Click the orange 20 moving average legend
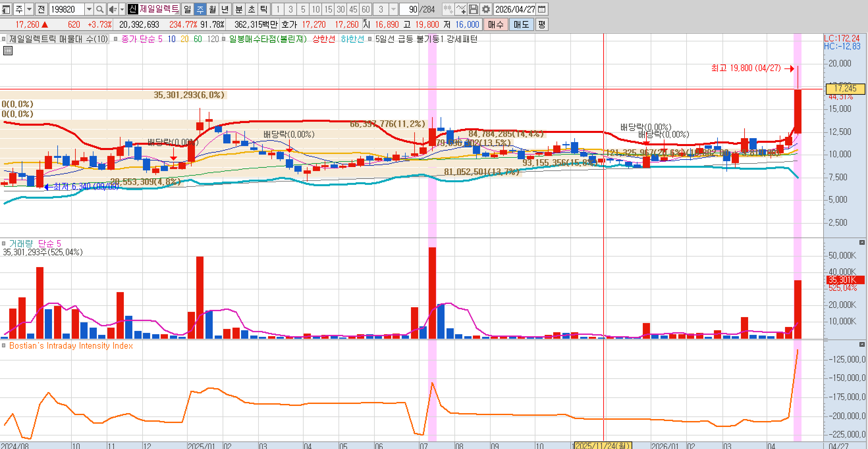The height and width of the screenshot is (449, 868). tap(185, 39)
